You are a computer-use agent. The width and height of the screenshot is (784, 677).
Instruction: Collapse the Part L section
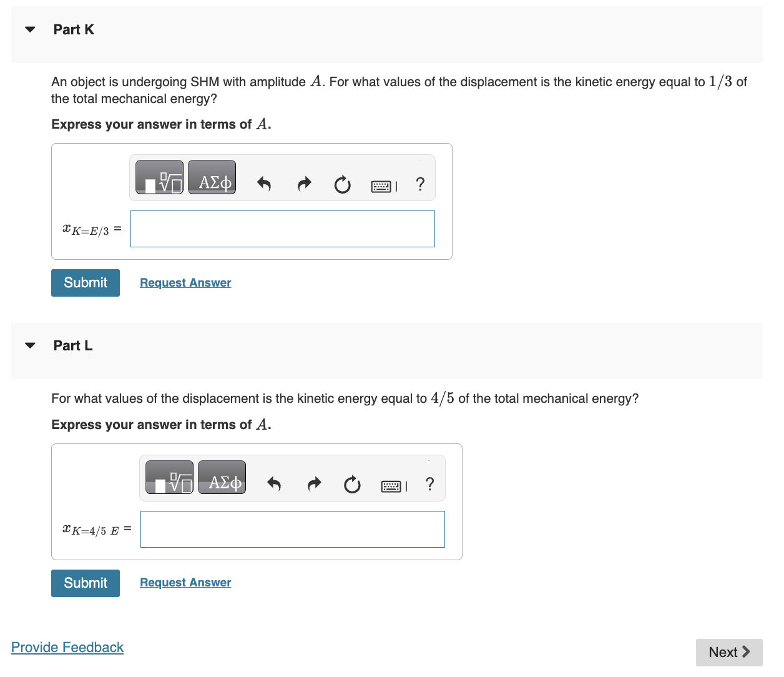pos(29,345)
